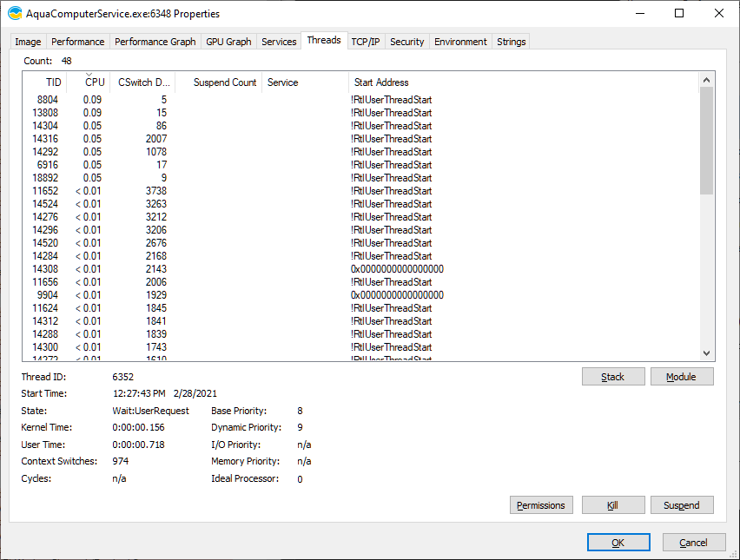Select thread row TID 14520

pos(360,243)
